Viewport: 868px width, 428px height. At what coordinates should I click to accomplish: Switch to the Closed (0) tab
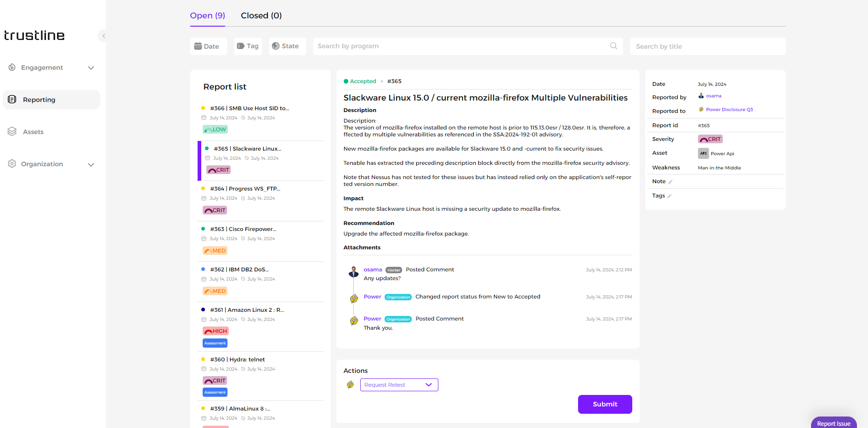point(261,16)
